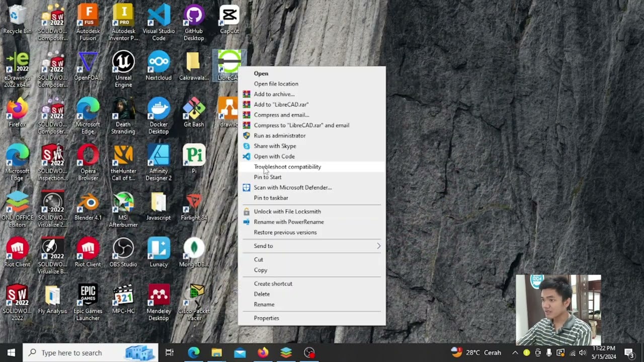
Task: Open the Windows Start menu
Action: (11, 352)
